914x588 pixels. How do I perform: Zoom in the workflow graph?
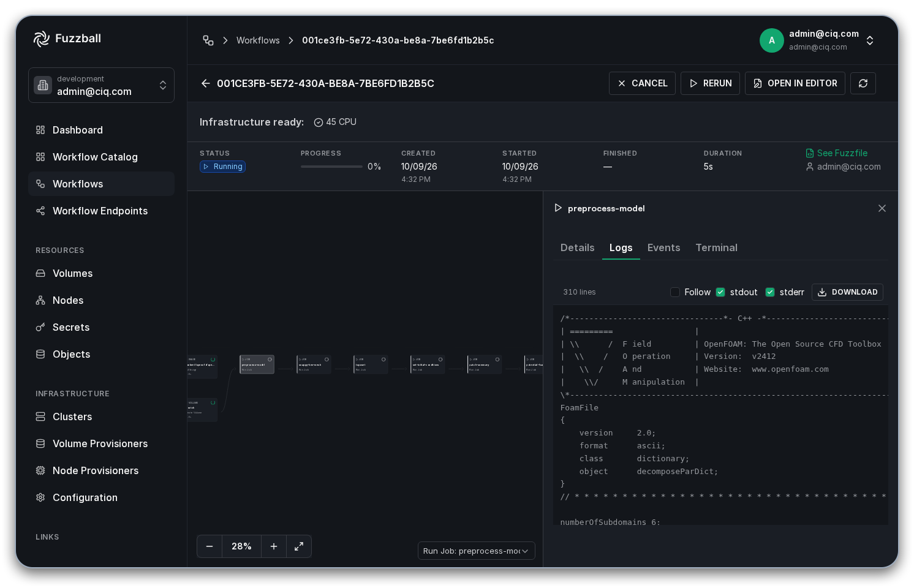point(274,546)
